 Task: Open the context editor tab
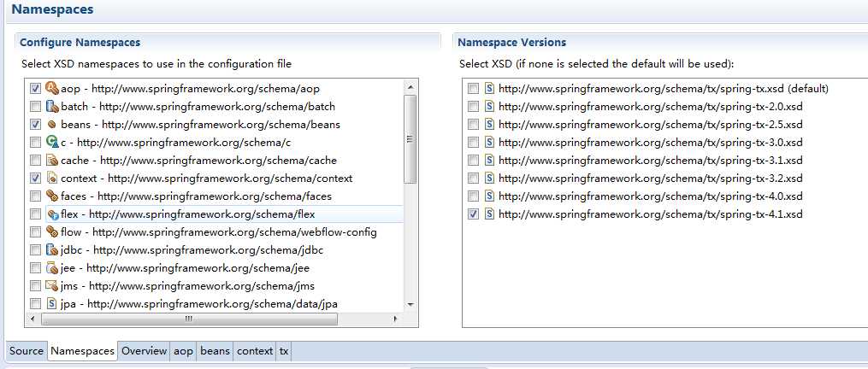(255, 351)
